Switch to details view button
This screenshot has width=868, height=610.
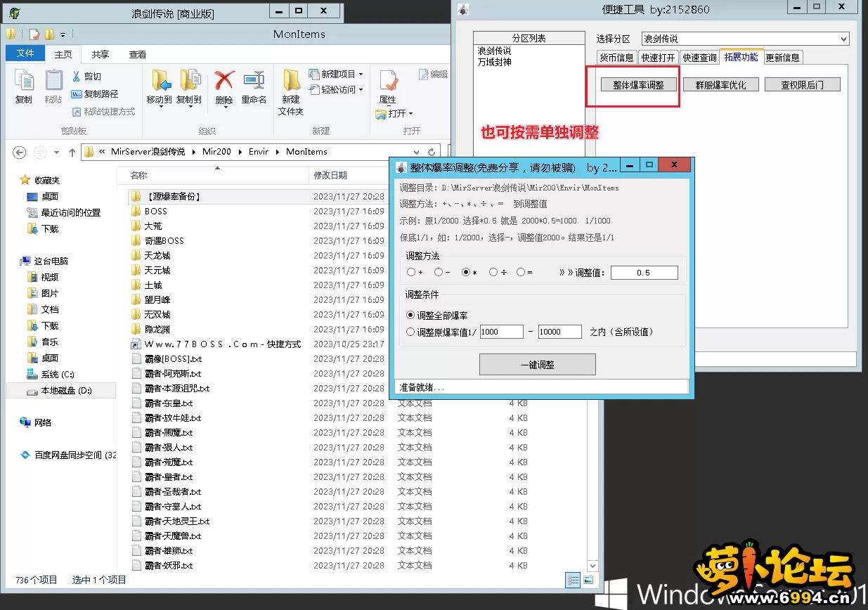[x=574, y=580]
